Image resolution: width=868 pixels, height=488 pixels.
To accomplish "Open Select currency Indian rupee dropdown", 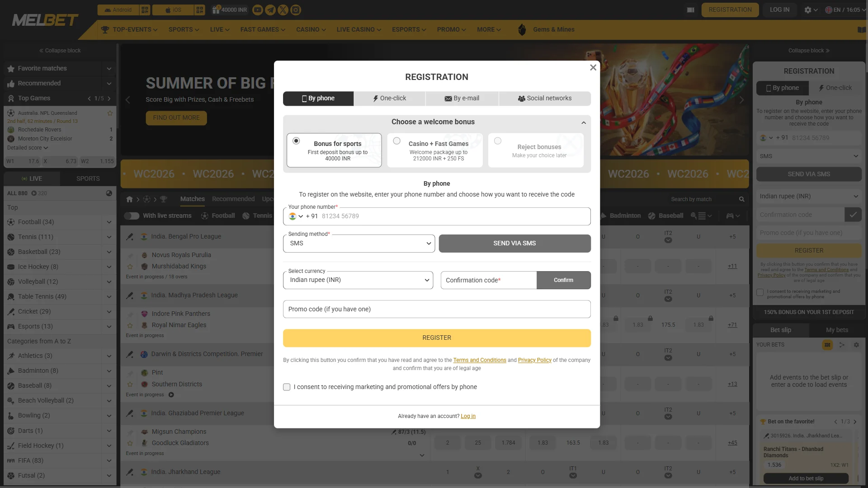I will (x=358, y=280).
